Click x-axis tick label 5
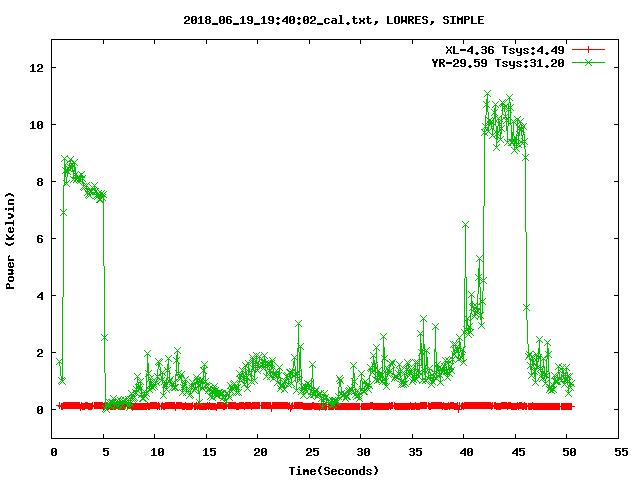This screenshot has height=480, width=640. pyautogui.click(x=106, y=452)
